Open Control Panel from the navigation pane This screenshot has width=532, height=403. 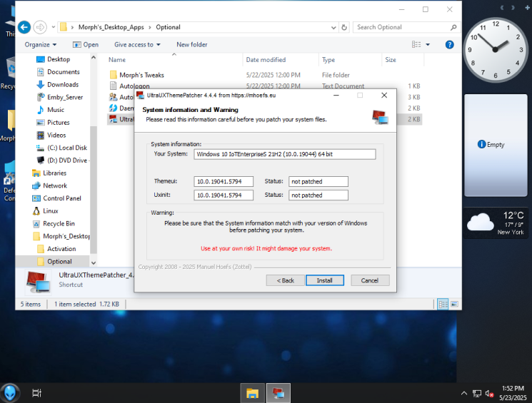click(x=61, y=198)
